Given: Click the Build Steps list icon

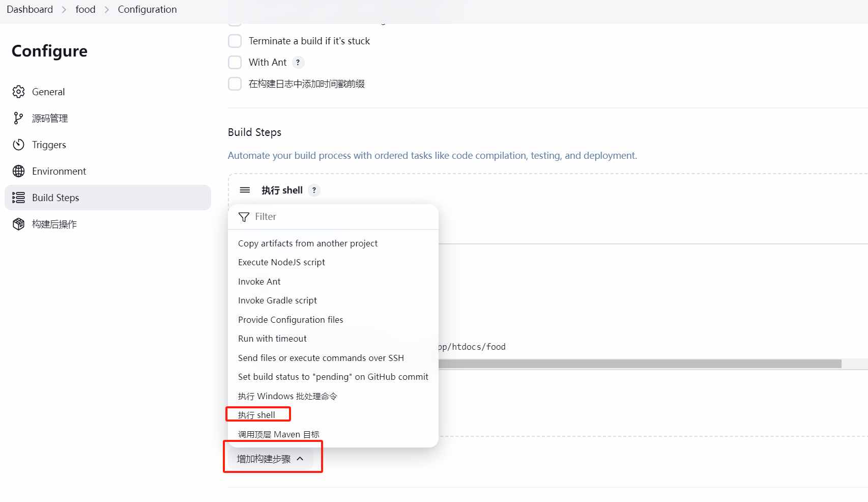Looking at the screenshot, I should coord(19,198).
